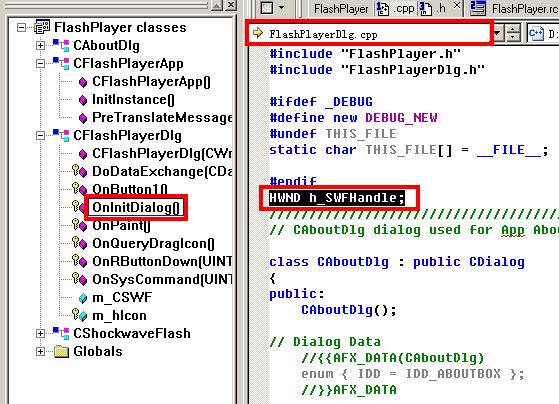Close the tab group with the X after .h
Viewport: 559px width, 404px height.
457,5
